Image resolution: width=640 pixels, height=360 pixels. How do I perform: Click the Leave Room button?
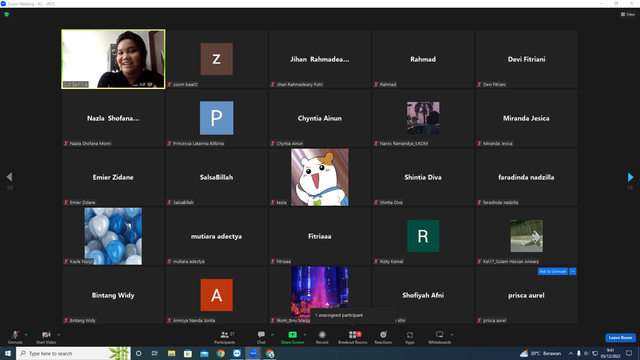[x=620, y=338]
